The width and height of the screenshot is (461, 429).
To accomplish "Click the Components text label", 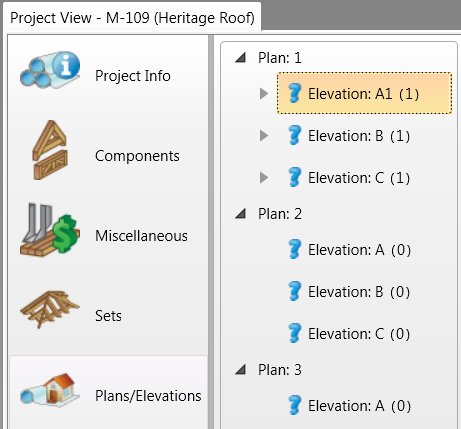I will pos(137,156).
